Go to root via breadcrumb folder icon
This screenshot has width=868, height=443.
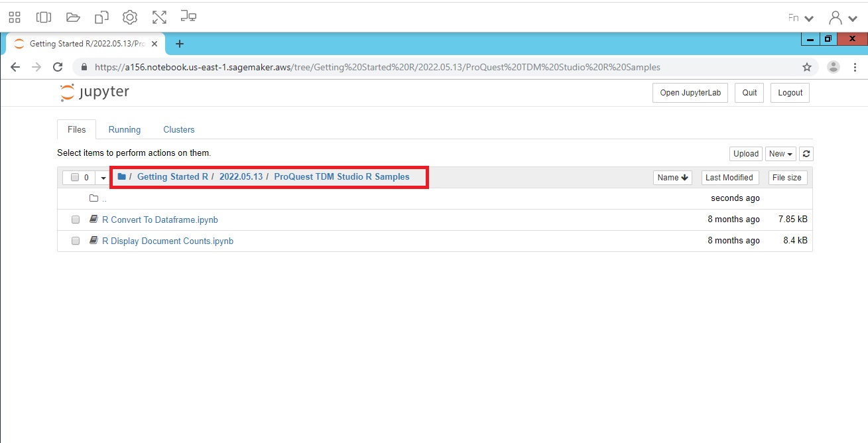[122, 177]
